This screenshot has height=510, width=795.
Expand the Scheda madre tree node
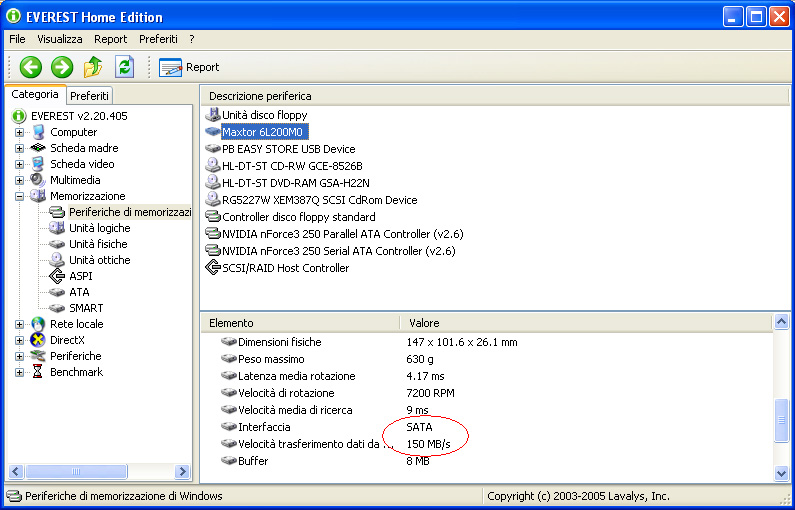click(x=20, y=148)
